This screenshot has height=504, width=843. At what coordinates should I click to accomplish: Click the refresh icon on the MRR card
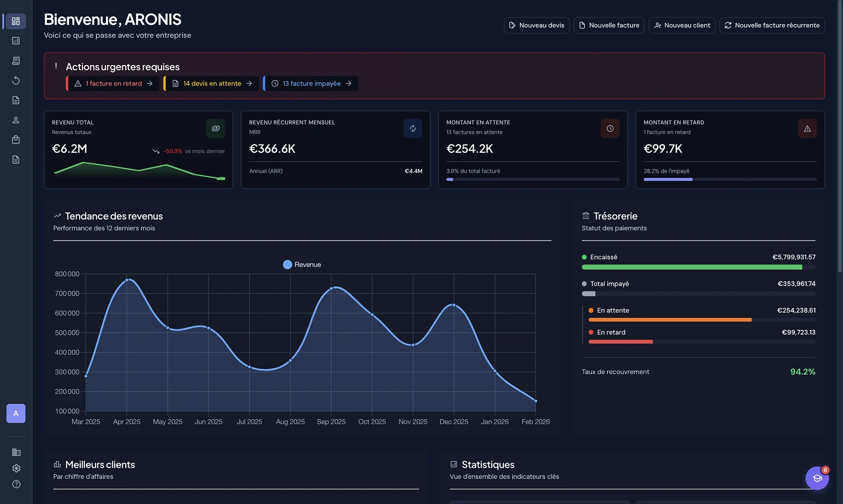(413, 128)
